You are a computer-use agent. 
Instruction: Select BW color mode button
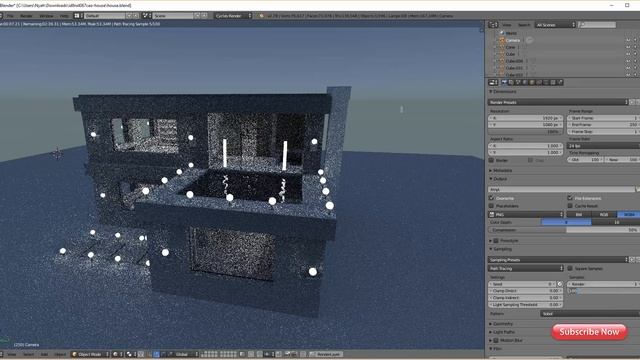[578, 214]
